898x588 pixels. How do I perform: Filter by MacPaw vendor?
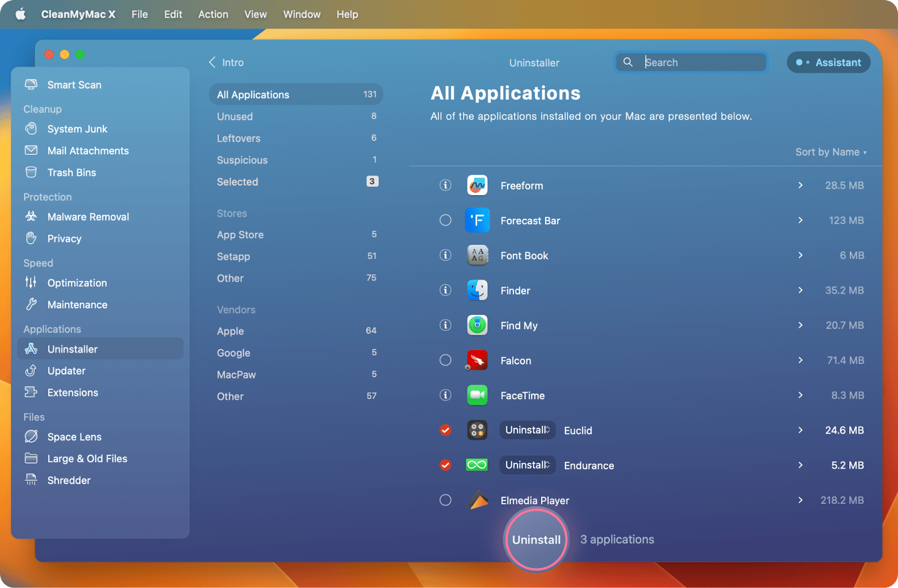pos(296,374)
